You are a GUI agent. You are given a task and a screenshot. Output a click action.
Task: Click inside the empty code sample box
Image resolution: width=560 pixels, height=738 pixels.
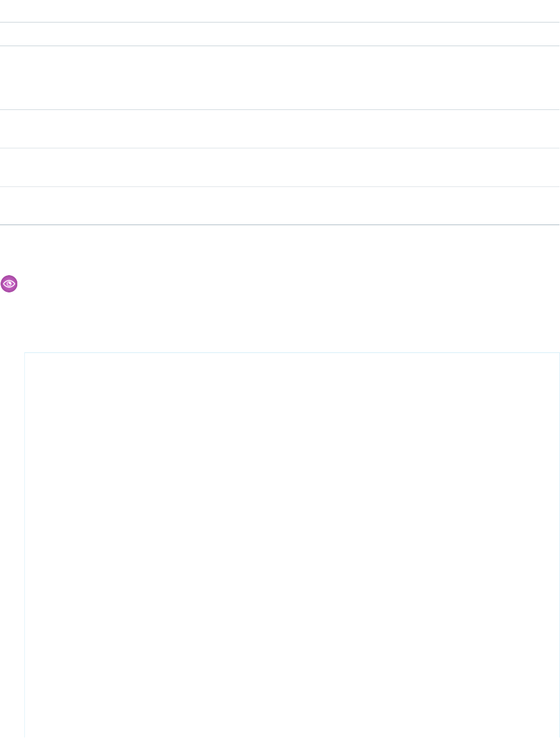pyautogui.click(x=292, y=545)
